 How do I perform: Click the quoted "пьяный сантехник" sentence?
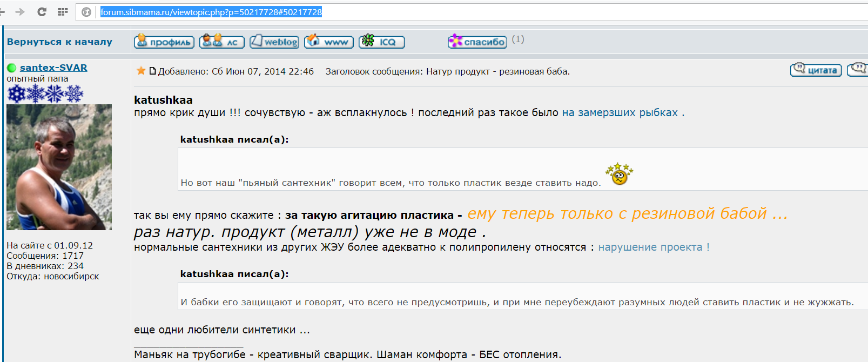pos(391,183)
